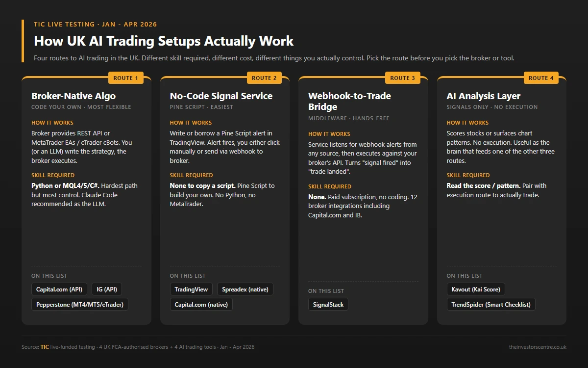
Task: Click ON THIS LIST label in Route 4 card
Action: pyautogui.click(x=465, y=276)
